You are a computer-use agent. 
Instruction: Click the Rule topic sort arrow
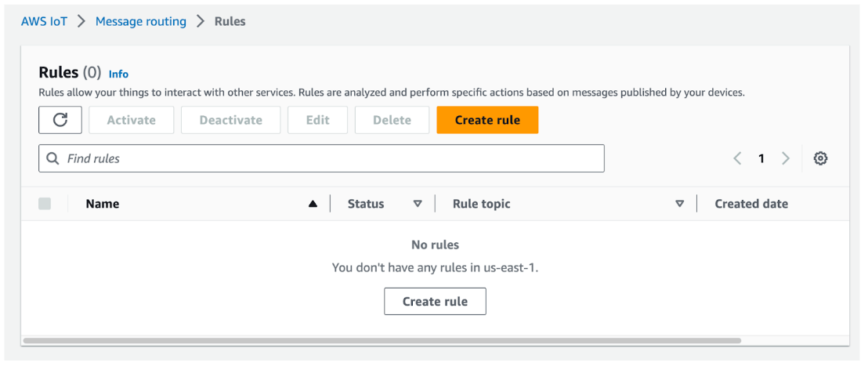[680, 204]
